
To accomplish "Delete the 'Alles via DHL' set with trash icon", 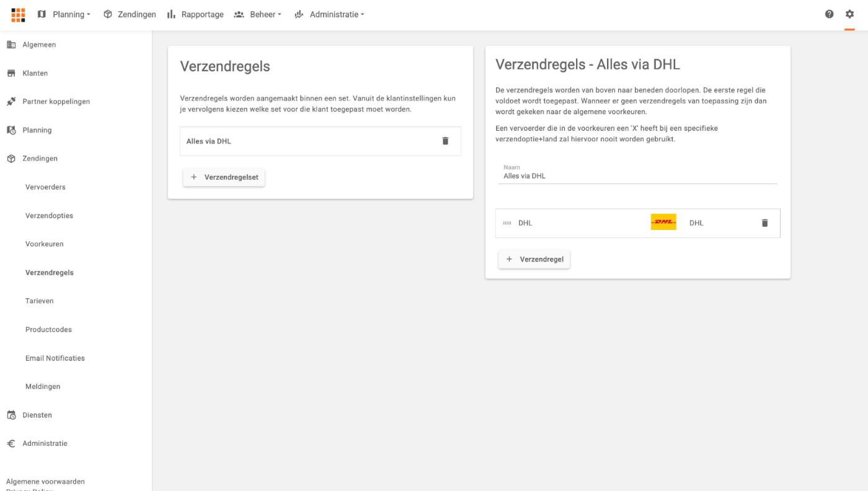I will click(445, 141).
